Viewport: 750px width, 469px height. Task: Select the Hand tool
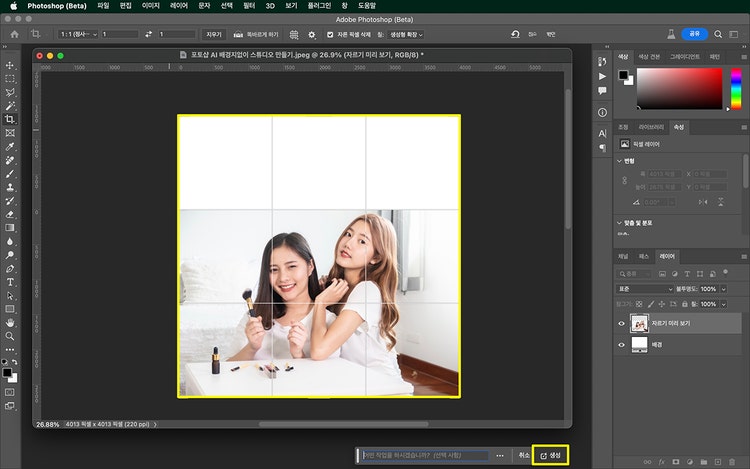pyautogui.click(x=10, y=323)
